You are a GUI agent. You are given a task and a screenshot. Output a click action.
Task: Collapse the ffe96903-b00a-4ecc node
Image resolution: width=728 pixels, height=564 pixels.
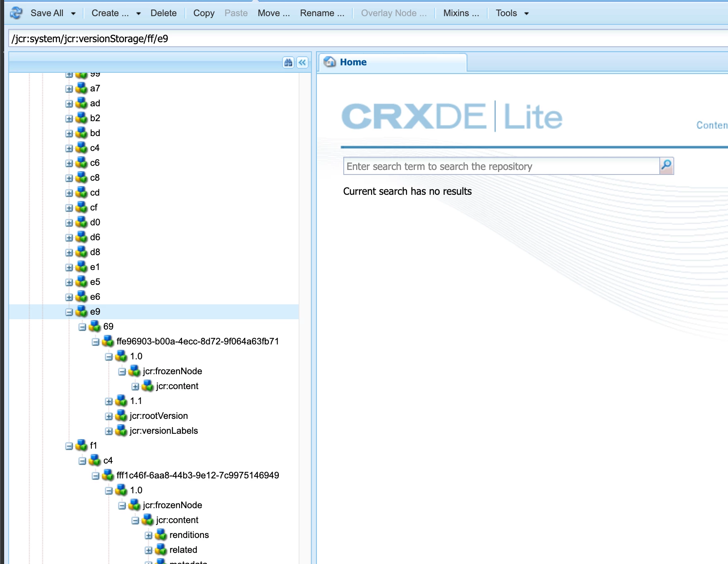(x=96, y=342)
